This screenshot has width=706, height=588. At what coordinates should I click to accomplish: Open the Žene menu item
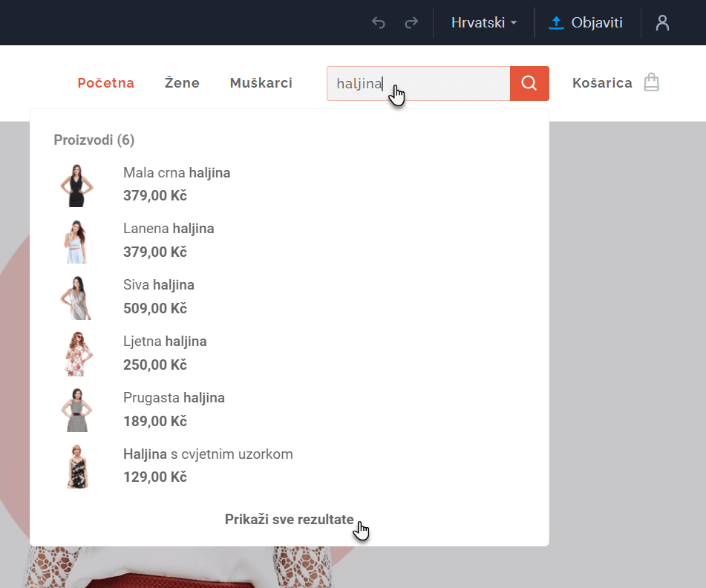[x=182, y=83]
